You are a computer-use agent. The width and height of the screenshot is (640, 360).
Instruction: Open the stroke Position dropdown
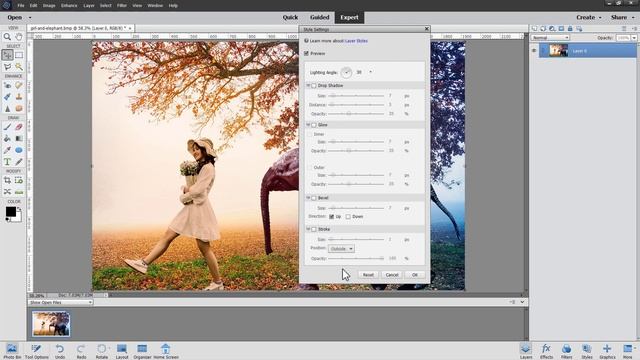(341, 249)
